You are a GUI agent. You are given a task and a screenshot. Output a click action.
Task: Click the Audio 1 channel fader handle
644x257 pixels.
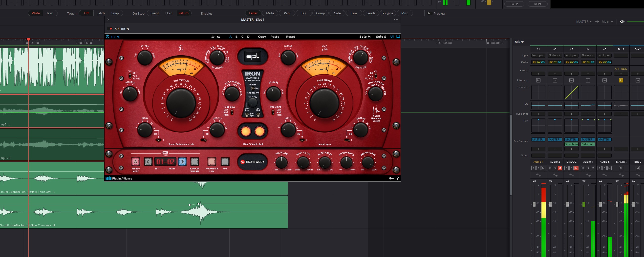[534, 204]
